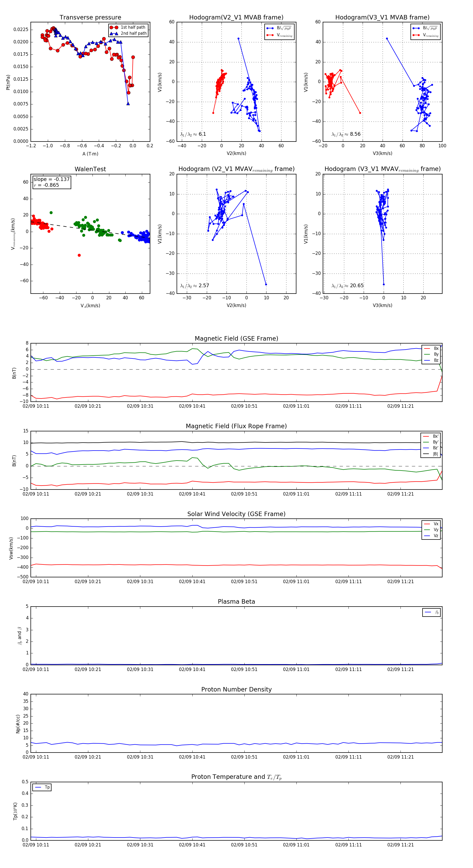Image resolution: width=473 pixels, height=868 pixels.
Task: Click the lowest blue triangle in Transverse pressure
Action: tap(128, 103)
